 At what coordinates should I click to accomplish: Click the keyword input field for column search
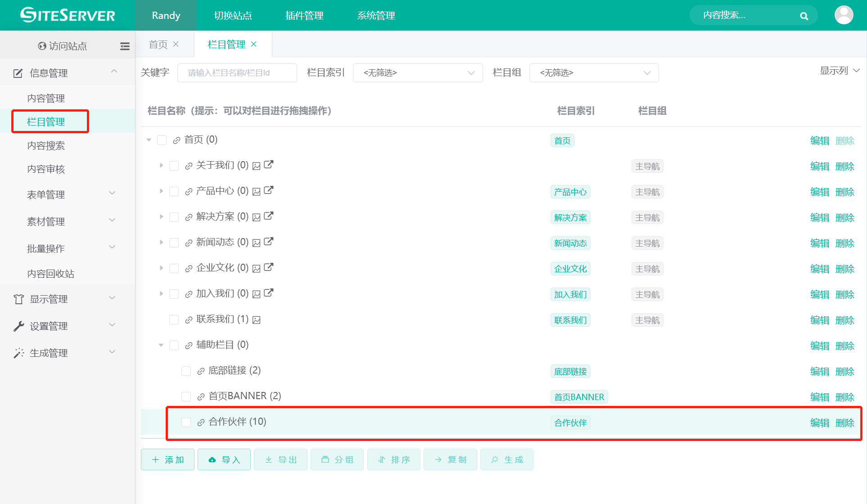tap(237, 72)
